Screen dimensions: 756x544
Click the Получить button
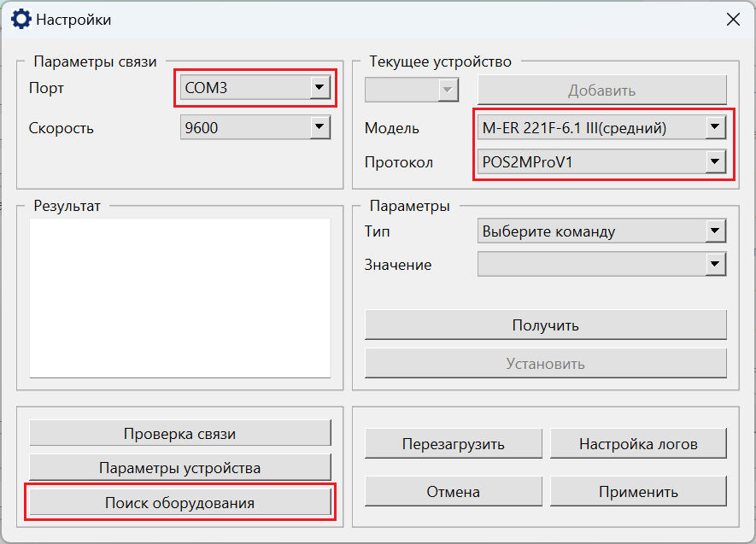(545, 325)
